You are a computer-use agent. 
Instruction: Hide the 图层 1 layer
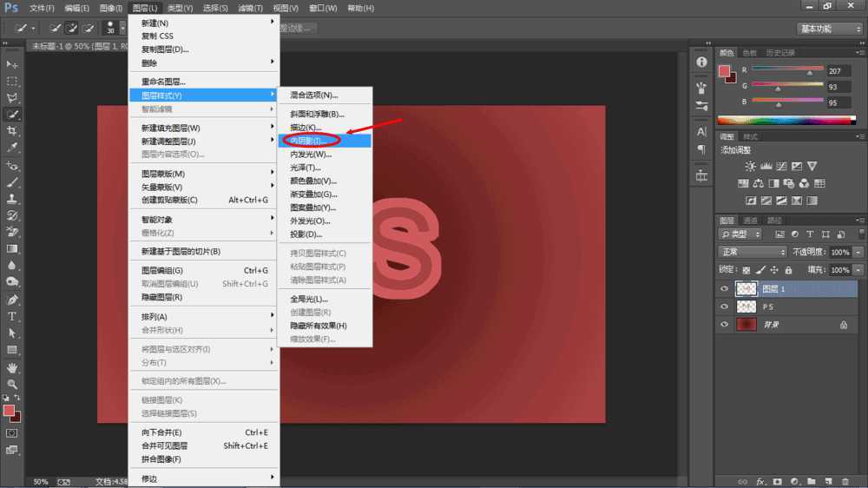click(x=725, y=289)
